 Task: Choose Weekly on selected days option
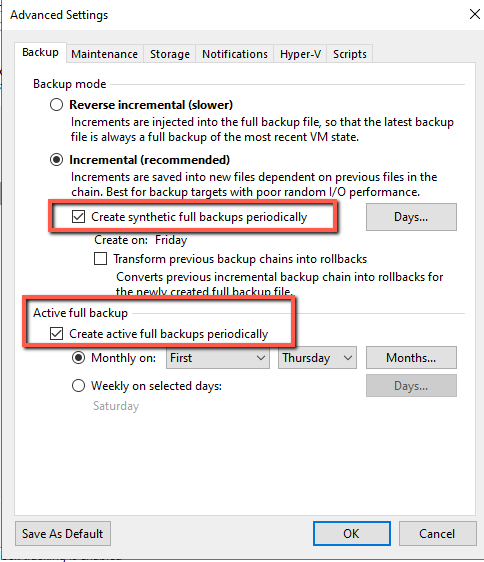[79, 386]
